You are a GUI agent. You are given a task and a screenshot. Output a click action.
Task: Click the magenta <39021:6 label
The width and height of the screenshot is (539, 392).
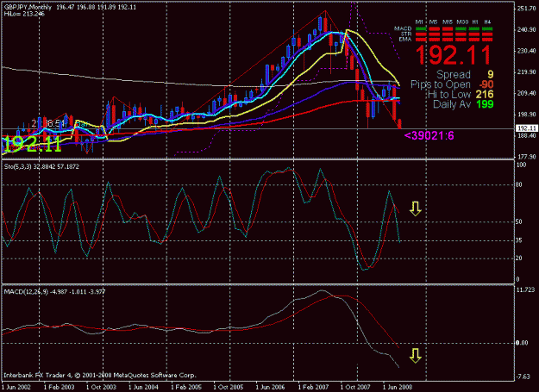(x=429, y=136)
